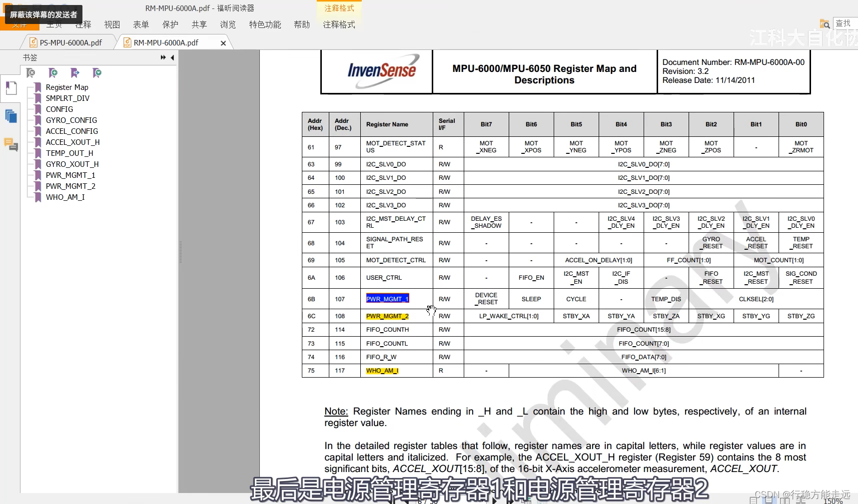Click highlighted PWR_MGMT_2 register name in table
Screen dimensions: 858x504
(387, 316)
